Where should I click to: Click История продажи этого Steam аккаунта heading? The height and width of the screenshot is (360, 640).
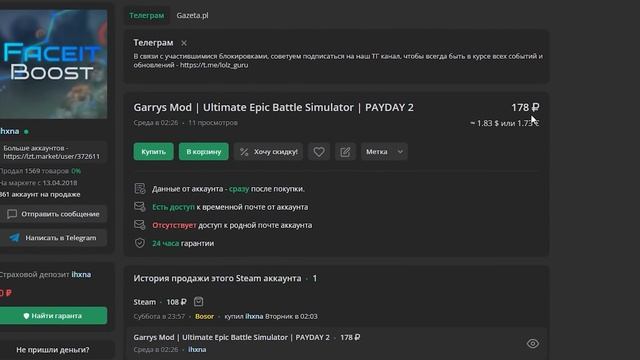click(x=217, y=278)
